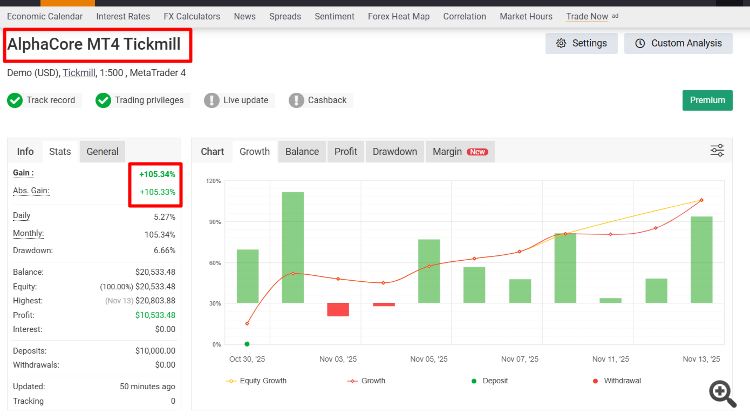Image resolution: width=750 pixels, height=420 pixels.
Task: Click the green deposit dot on chart
Action: pos(247,344)
